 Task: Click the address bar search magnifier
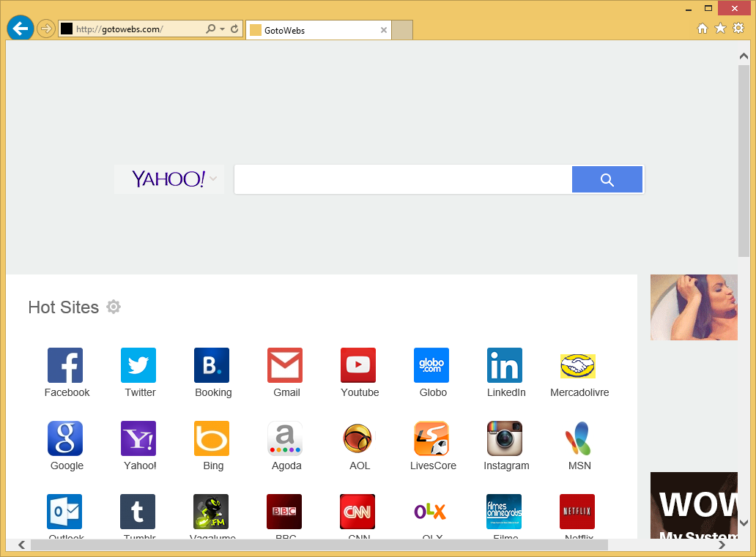pyautogui.click(x=211, y=29)
